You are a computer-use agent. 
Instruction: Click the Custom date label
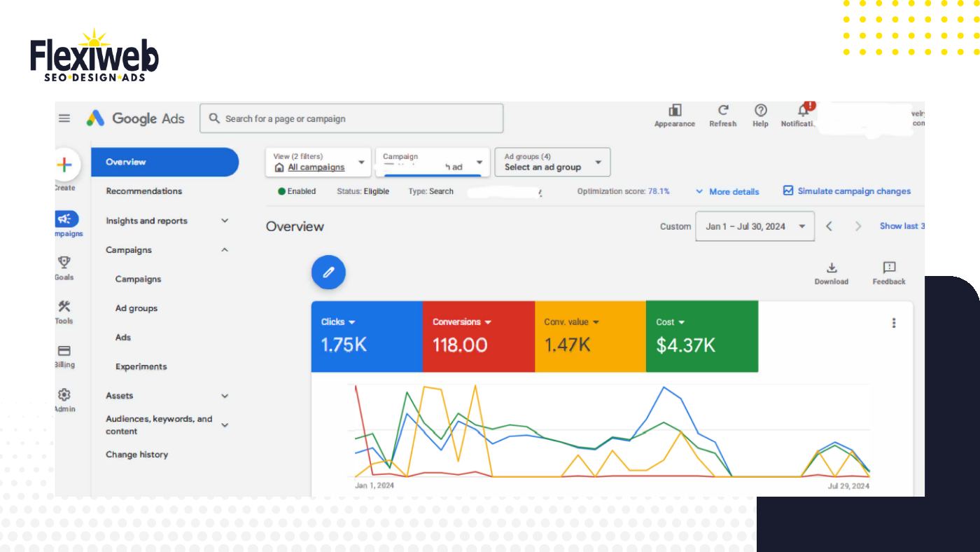[x=675, y=226]
